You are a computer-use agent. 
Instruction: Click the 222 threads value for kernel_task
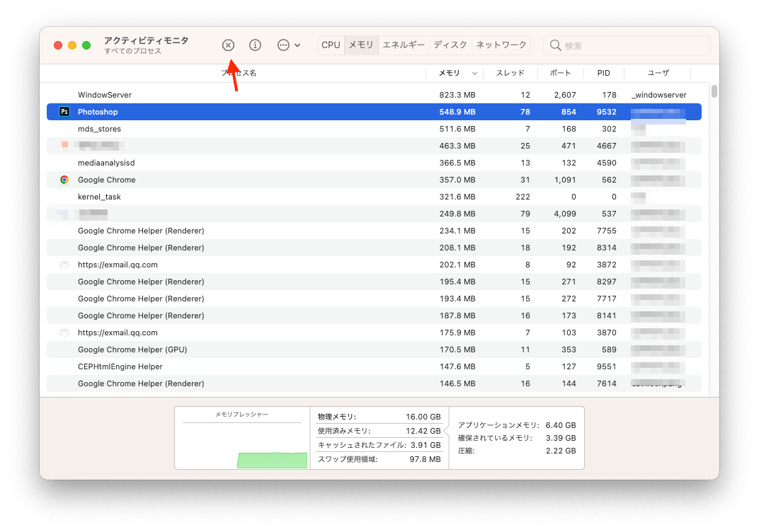[523, 197]
